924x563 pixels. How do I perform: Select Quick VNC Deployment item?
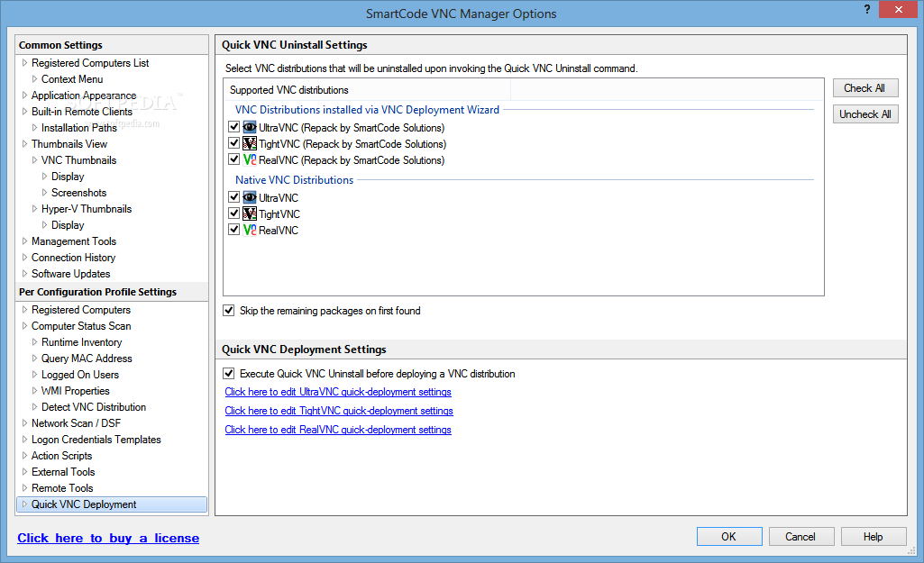[x=112, y=504]
